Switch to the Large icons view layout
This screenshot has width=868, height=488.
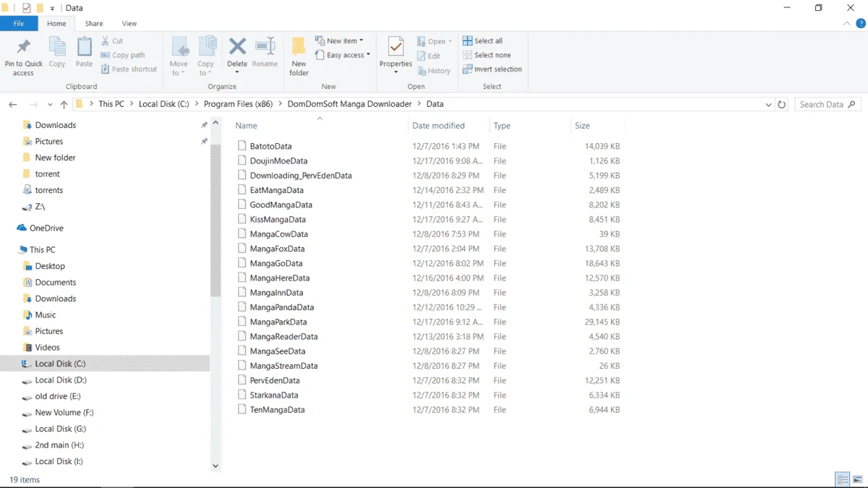(857, 479)
